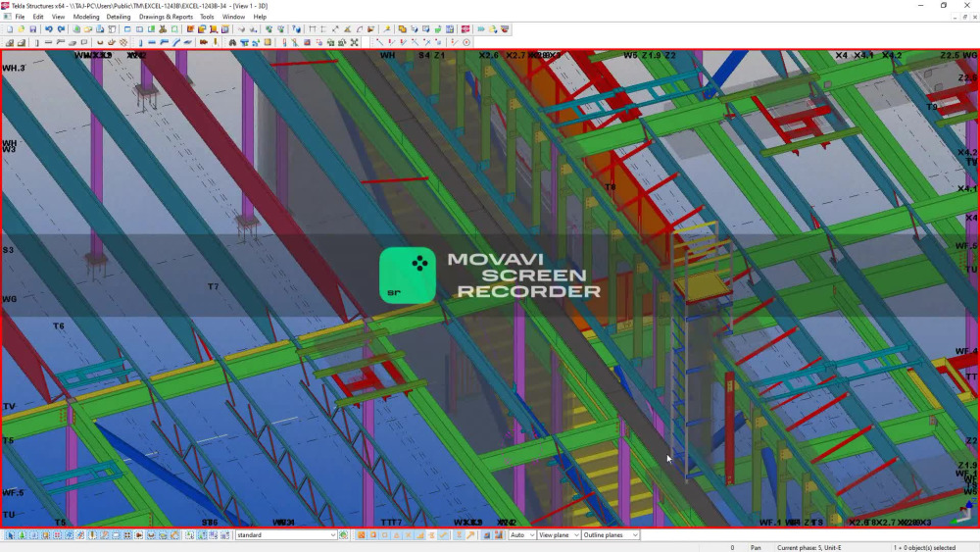Create a new model with New icon
The height and width of the screenshot is (552, 980).
coord(10,29)
